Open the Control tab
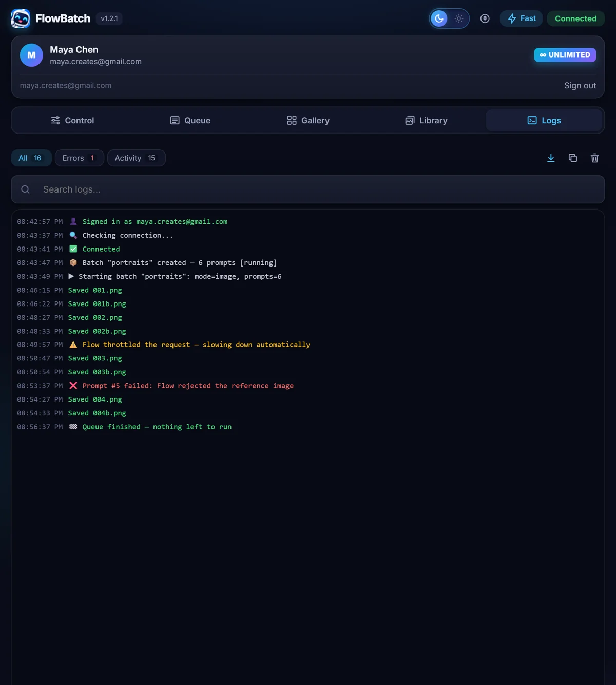Image resolution: width=616 pixels, height=685 pixels. point(72,120)
